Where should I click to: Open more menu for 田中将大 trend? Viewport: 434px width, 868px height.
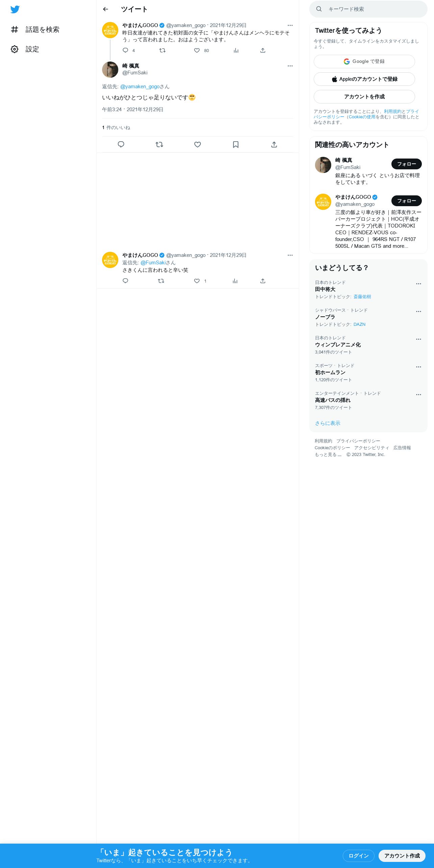(x=418, y=284)
